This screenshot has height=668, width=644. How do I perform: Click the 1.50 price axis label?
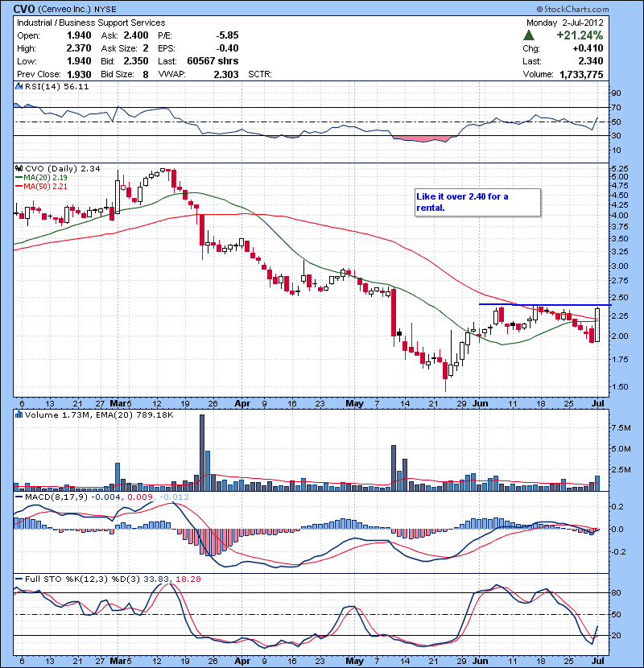619,387
